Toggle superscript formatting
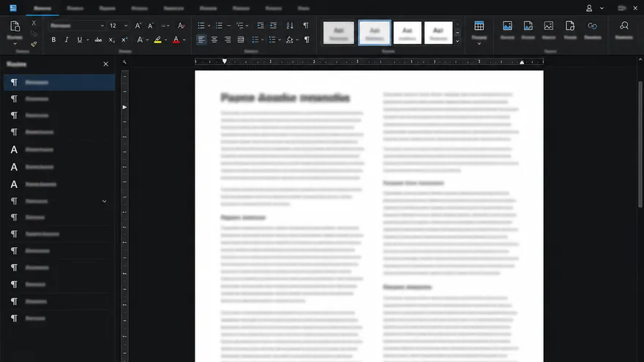 point(124,39)
